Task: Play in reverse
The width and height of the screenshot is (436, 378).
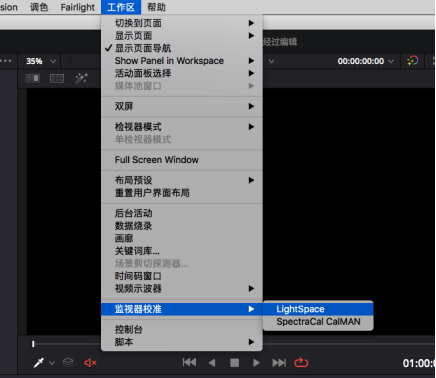Action: pyautogui.click(x=212, y=363)
